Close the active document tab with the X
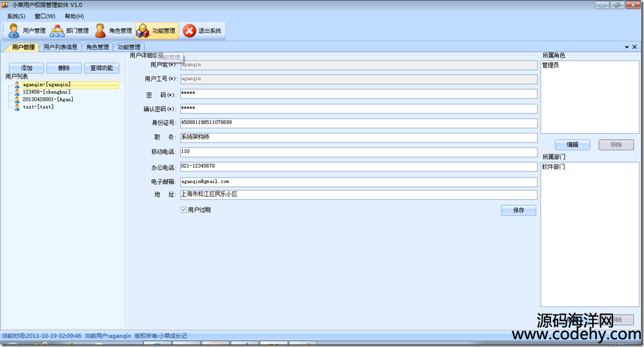Screen dimensions: 644x347 [x=635, y=47]
